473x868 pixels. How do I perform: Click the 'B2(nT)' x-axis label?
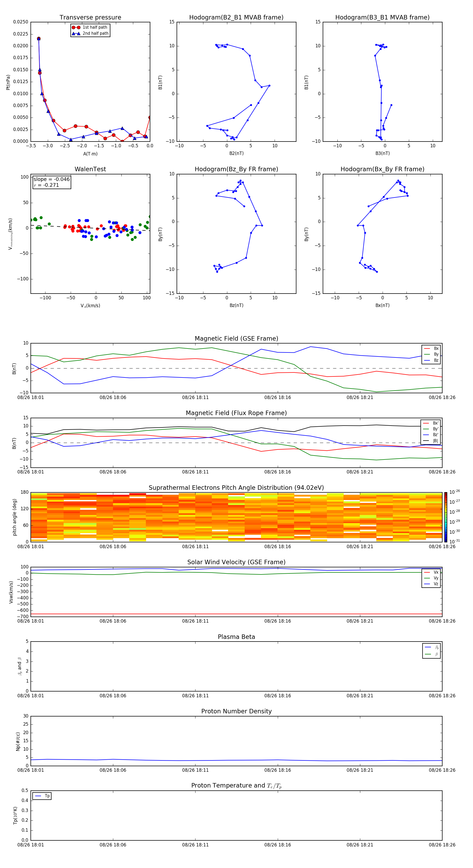pos(236,153)
